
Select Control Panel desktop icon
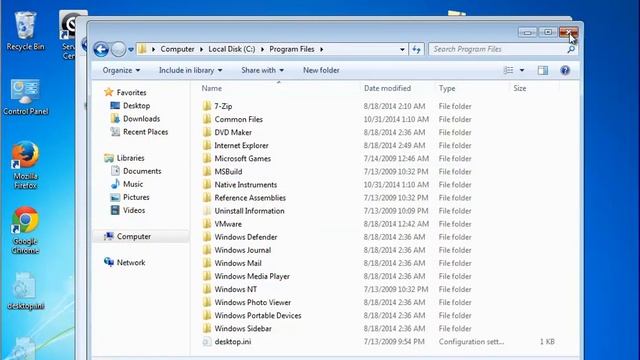(x=25, y=97)
